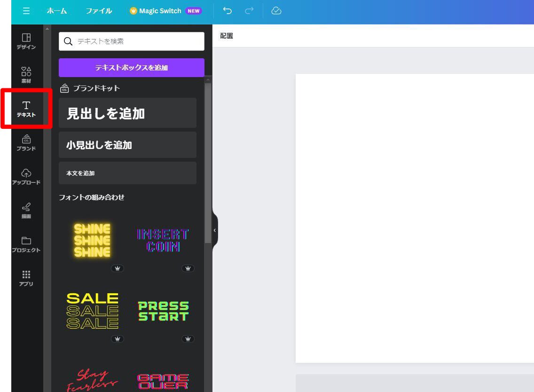Click the フォントの組み合わせ heading

tap(92, 197)
